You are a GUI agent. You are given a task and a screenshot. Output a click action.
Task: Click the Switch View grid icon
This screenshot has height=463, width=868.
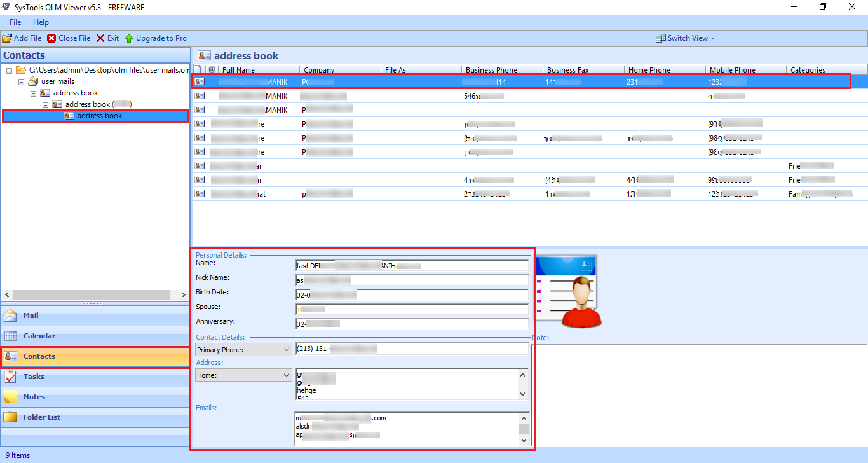pyautogui.click(x=661, y=38)
